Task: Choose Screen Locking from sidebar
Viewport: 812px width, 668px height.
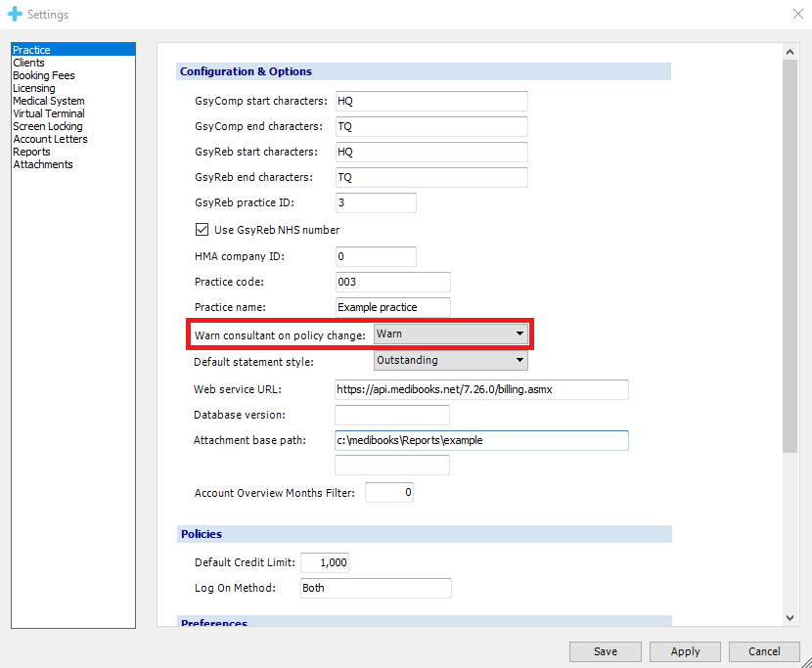Action: (x=47, y=126)
